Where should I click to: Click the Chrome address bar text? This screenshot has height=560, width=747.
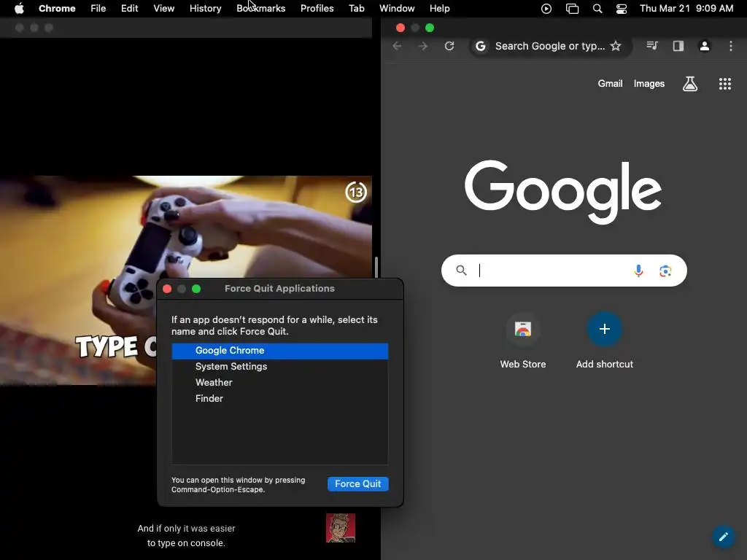pyautogui.click(x=550, y=46)
